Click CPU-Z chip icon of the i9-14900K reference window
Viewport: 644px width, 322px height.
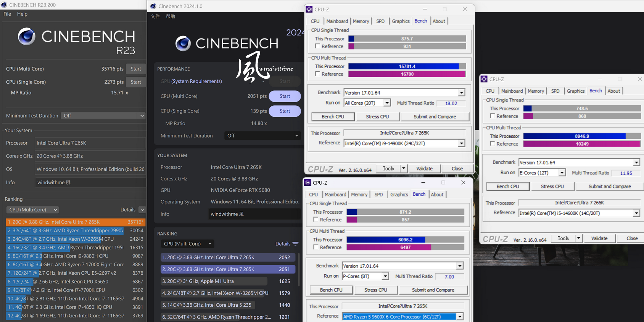[x=309, y=10]
